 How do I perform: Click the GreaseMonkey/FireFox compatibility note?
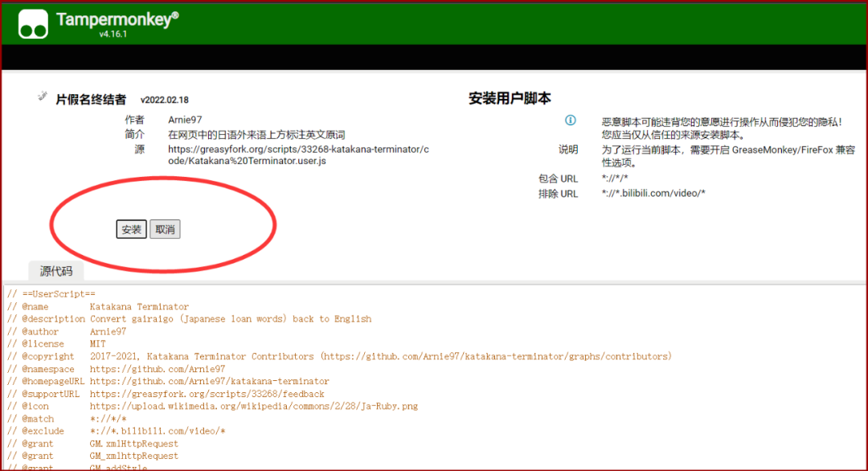[728, 156]
